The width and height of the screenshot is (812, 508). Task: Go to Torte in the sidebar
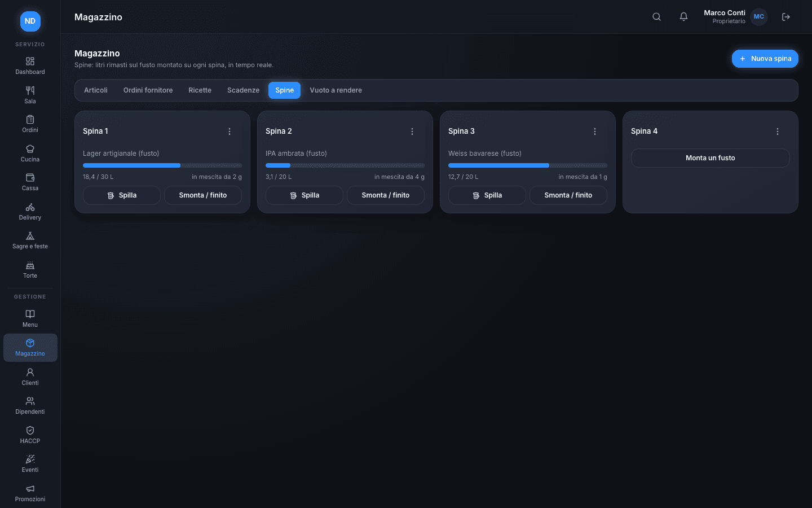pos(30,269)
